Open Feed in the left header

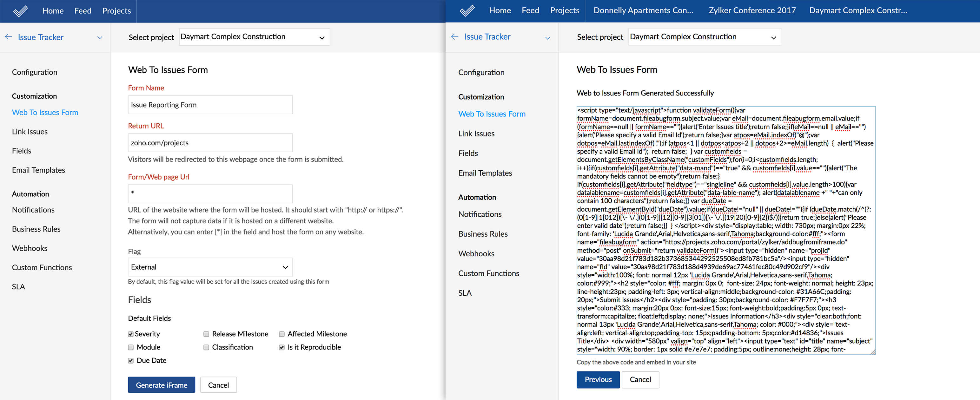tap(83, 11)
